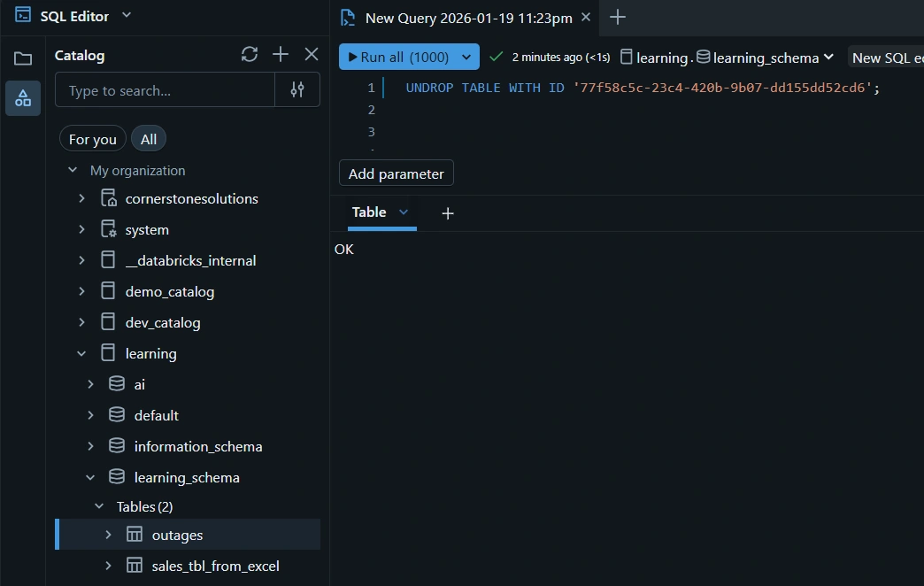Click the learning_schema database icon
Image resolution: width=924 pixels, height=586 pixels.
(x=117, y=477)
